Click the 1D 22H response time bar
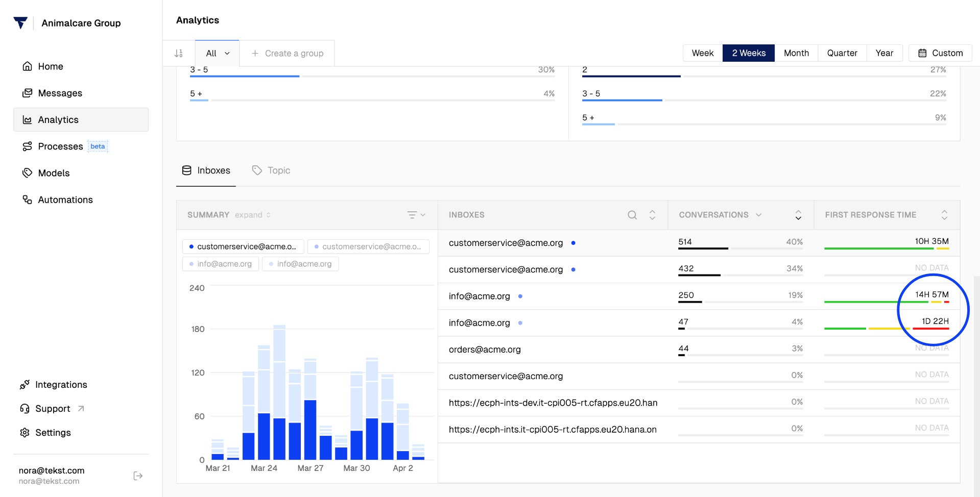 pyautogui.click(x=887, y=329)
